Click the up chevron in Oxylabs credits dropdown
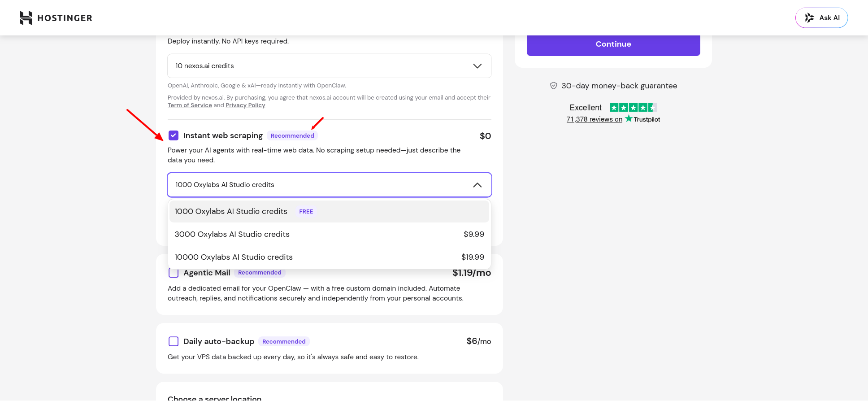Screen dimensions: 868x401 coord(477,185)
